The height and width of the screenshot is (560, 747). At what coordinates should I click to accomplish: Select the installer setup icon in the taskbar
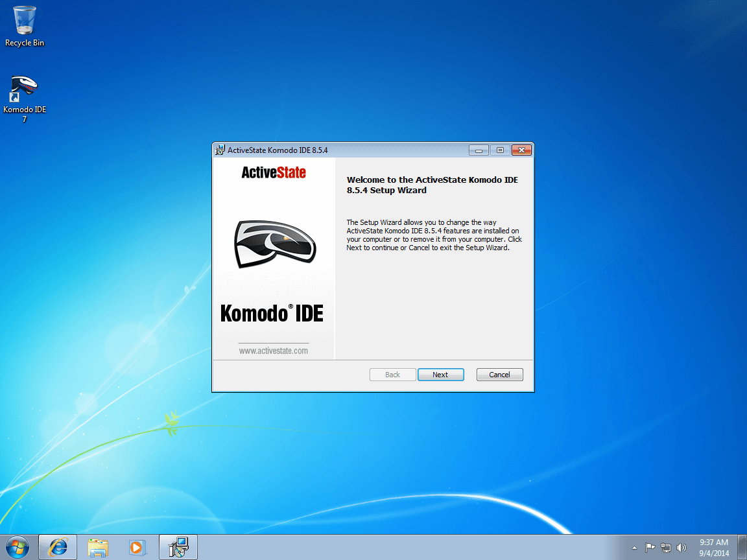(x=178, y=548)
